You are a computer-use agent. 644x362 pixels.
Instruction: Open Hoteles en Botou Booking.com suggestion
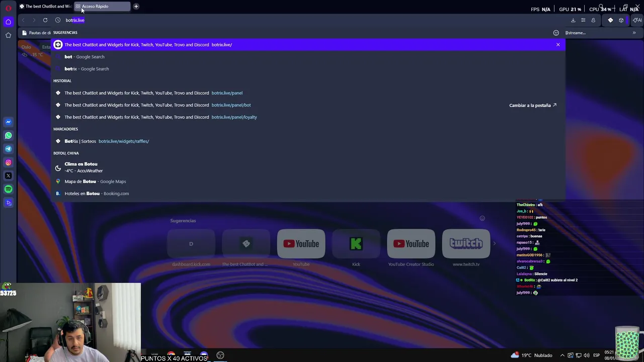point(308,194)
